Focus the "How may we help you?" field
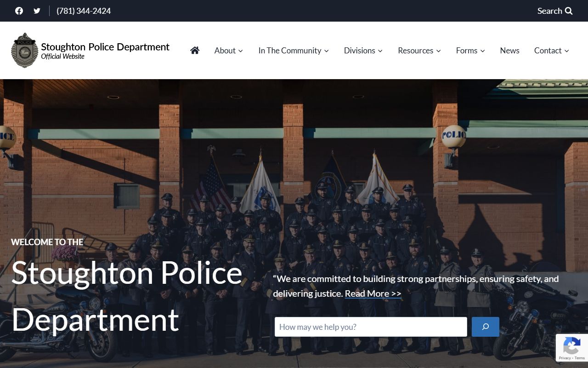The image size is (588, 368). click(371, 327)
